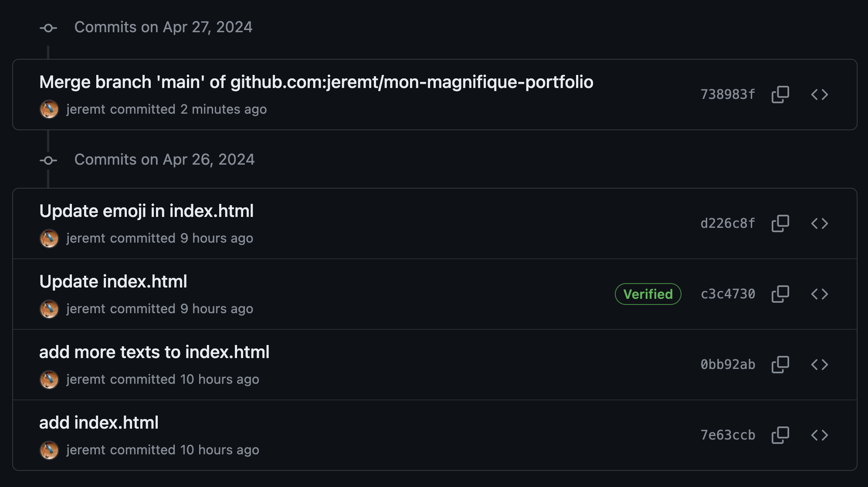Open the 'add index.html' commit
Screen dimensions: 868x487
(99, 423)
